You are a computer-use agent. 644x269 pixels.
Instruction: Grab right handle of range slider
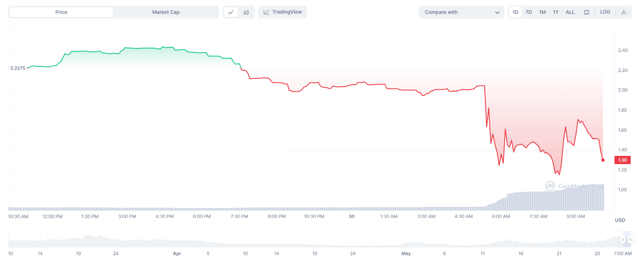pos(630,240)
